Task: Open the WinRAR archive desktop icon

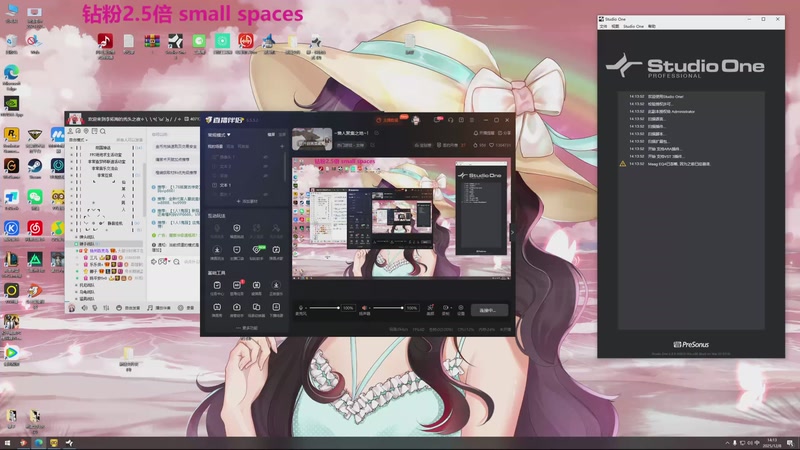Action: (152, 43)
